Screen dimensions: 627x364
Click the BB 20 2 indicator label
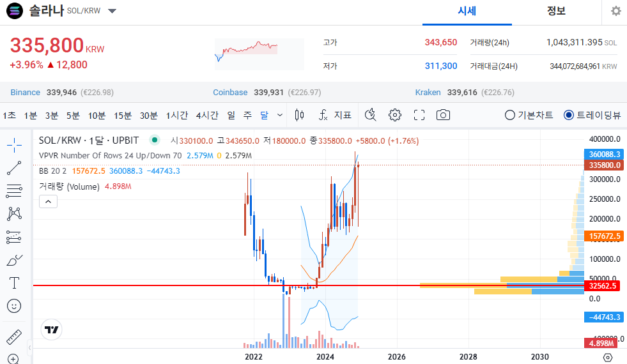click(53, 171)
